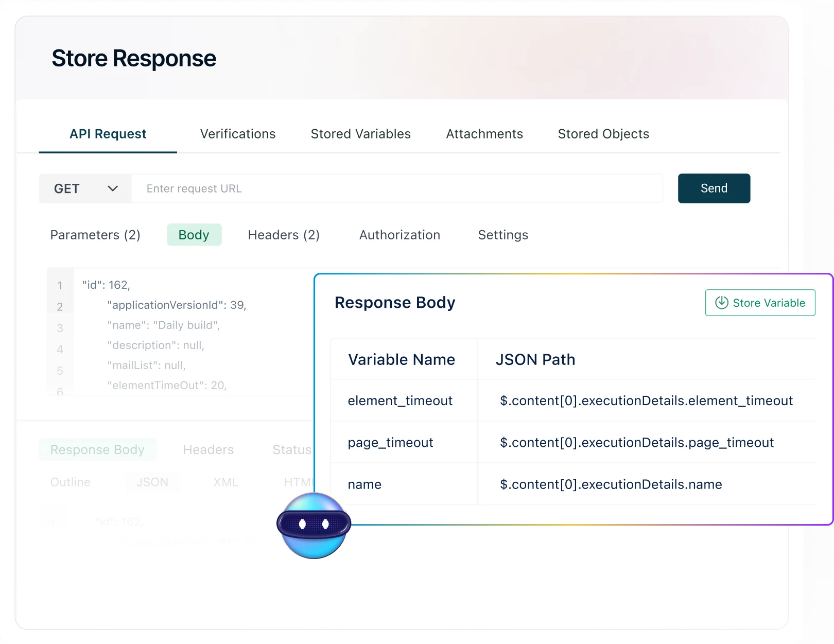
Task: Open the Settings section of the request
Action: pyautogui.click(x=503, y=235)
